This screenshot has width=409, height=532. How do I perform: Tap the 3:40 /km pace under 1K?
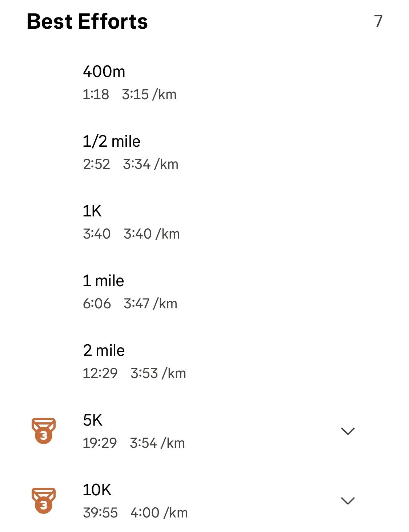pos(152,234)
